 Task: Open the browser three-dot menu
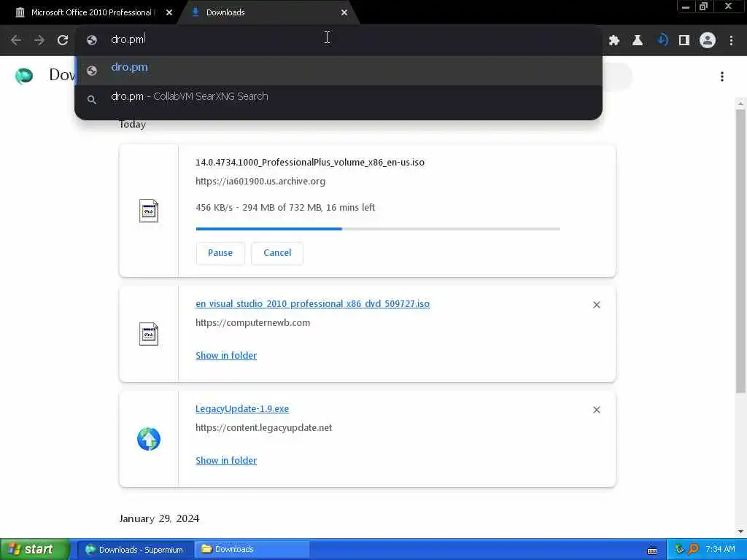[x=731, y=41]
